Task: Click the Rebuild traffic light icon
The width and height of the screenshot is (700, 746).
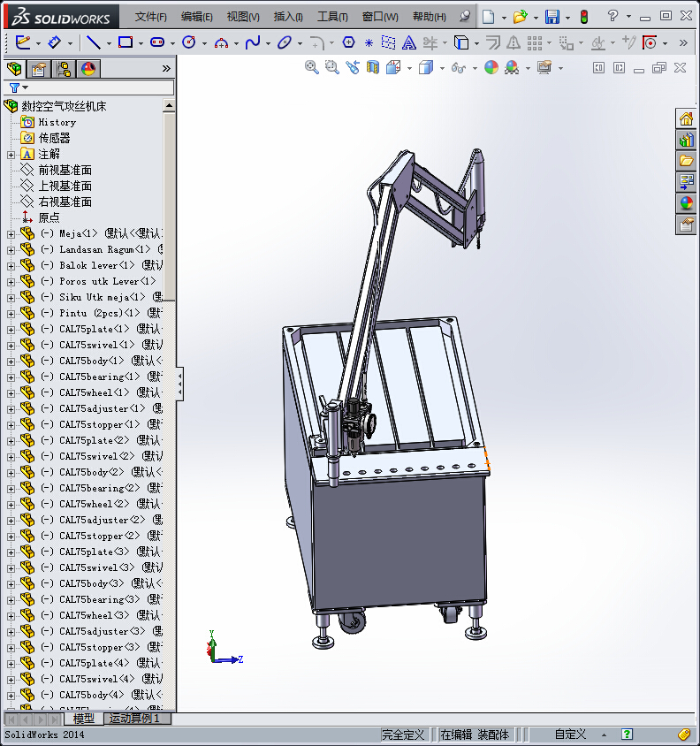Action: tap(584, 17)
